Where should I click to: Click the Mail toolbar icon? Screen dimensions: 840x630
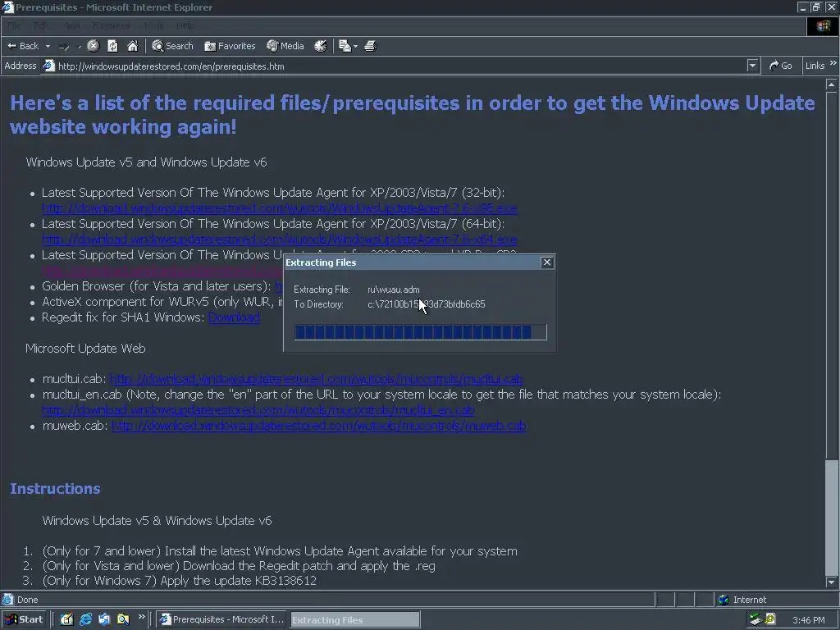(x=345, y=46)
